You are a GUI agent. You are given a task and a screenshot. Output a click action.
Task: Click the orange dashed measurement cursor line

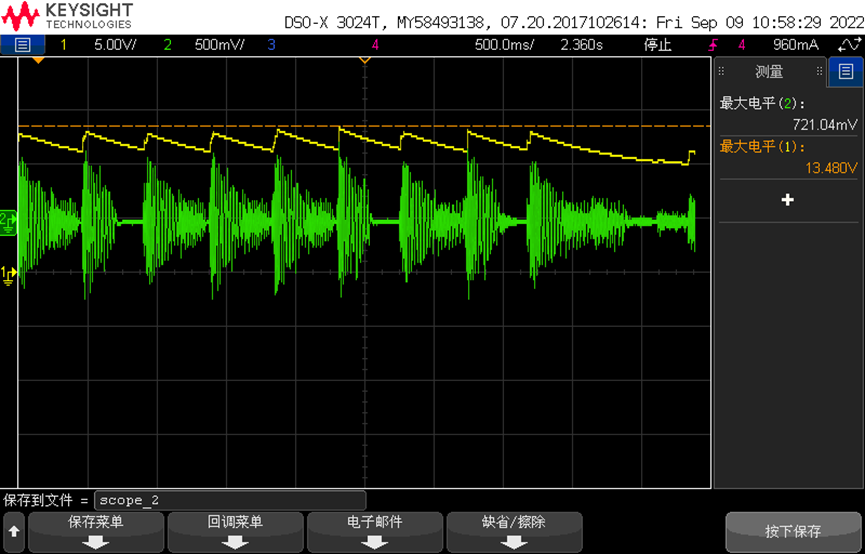click(x=364, y=126)
